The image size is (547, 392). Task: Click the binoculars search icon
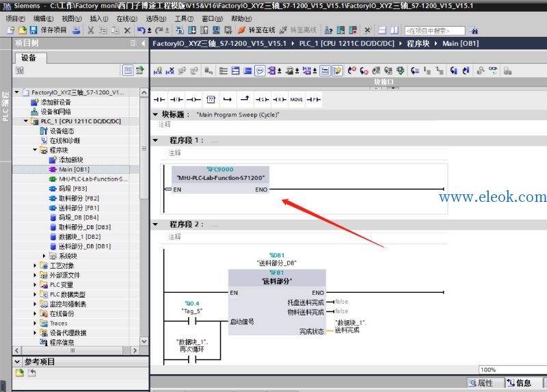point(473,31)
